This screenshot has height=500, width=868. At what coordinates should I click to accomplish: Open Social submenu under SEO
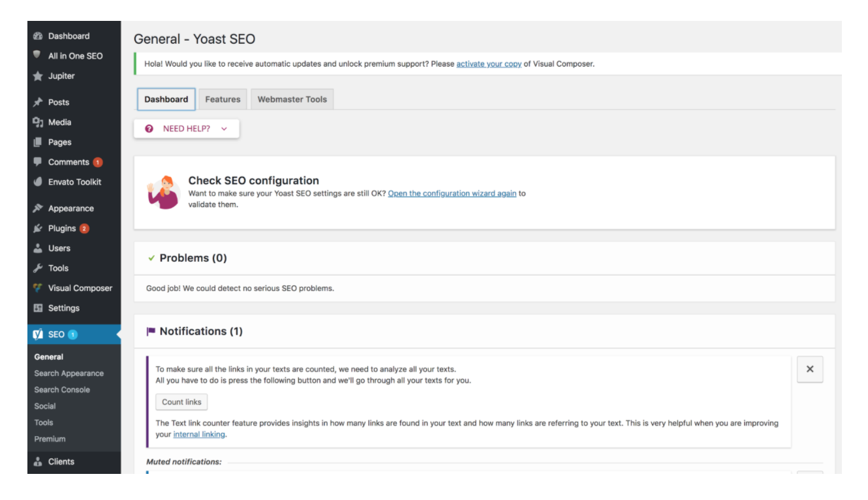pyautogui.click(x=44, y=406)
